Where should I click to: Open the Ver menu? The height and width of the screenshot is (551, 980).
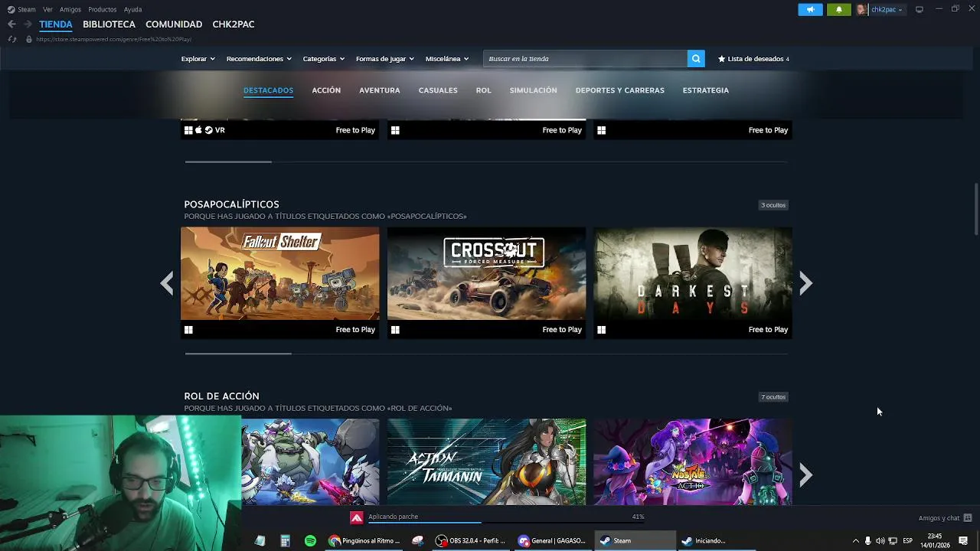pyautogui.click(x=47, y=9)
